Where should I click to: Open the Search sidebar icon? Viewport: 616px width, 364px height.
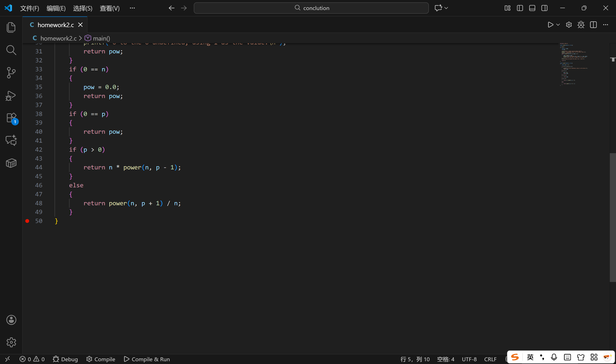coord(11,50)
